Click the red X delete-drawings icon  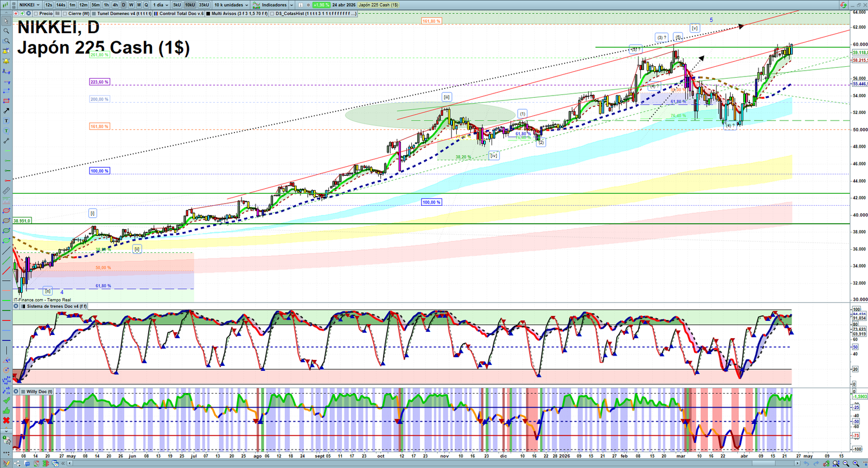[6, 420]
